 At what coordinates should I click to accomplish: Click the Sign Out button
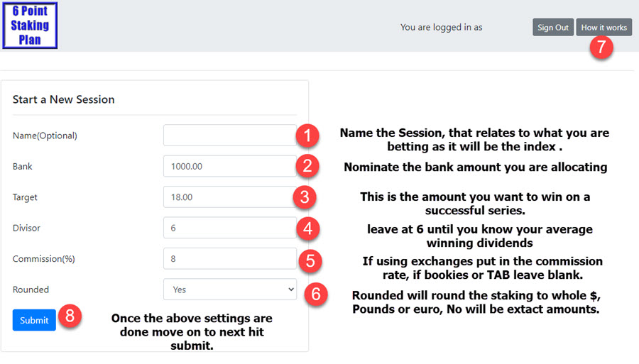pos(553,27)
